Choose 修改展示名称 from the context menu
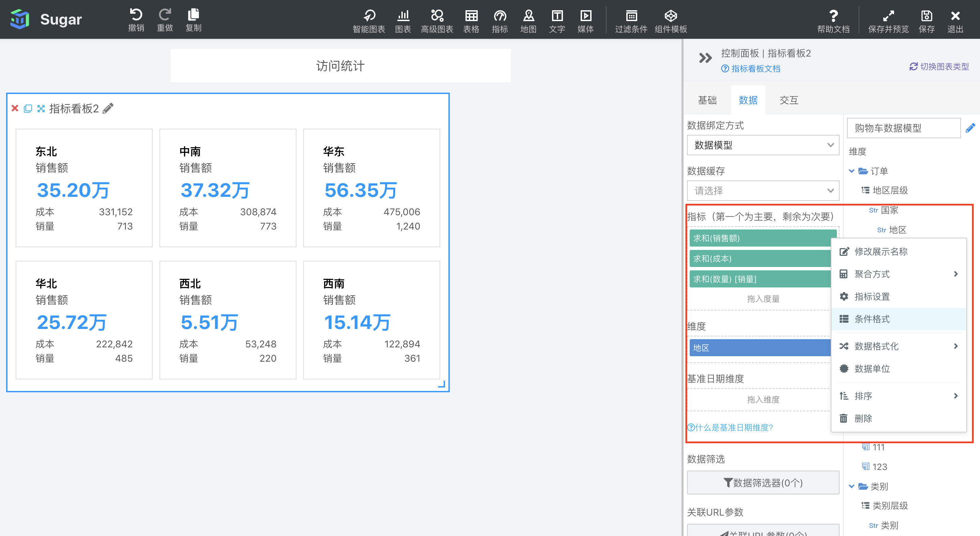The height and width of the screenshot is (536, 980). click(x=899, y=251)
